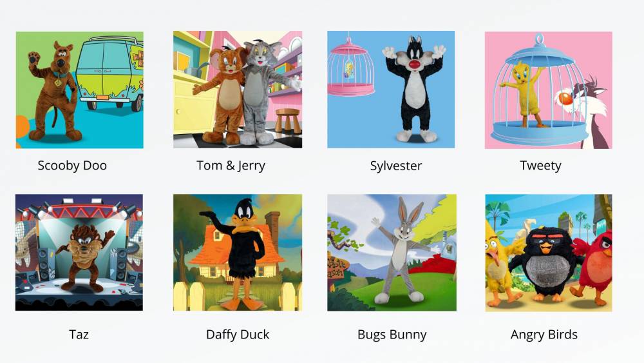The image size is (644, 363).
Task: Click the Scooby Doo text label
Action: point(72,165)
